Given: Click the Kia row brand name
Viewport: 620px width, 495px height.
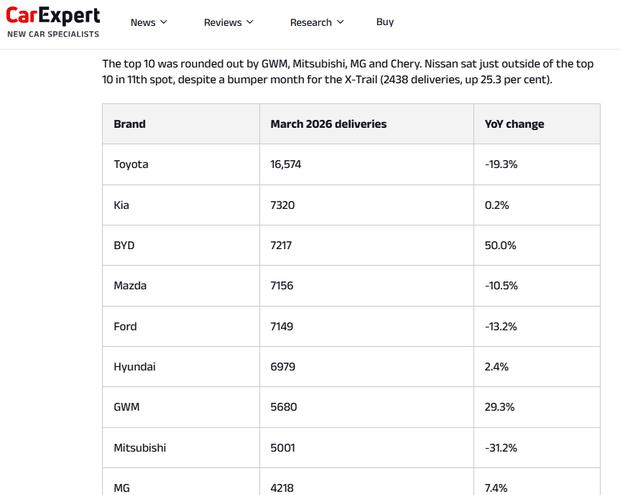Looking at the screenshot, I should (122, 205).
